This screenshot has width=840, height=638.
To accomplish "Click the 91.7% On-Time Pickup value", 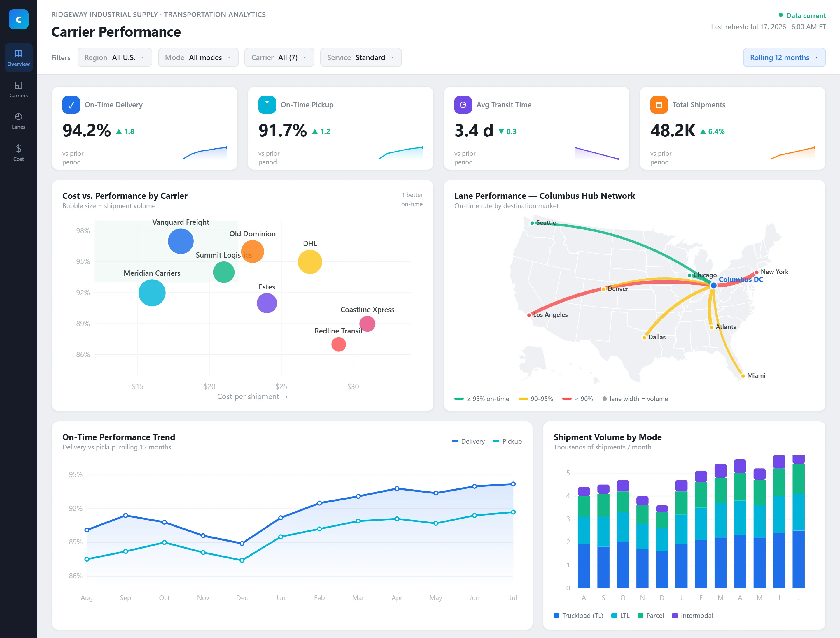I will pyautogui.click(x=282, y=131).
